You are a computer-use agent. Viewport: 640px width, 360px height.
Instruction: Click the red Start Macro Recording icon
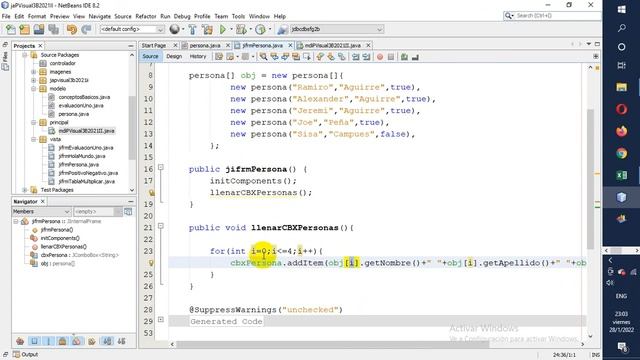380,57
